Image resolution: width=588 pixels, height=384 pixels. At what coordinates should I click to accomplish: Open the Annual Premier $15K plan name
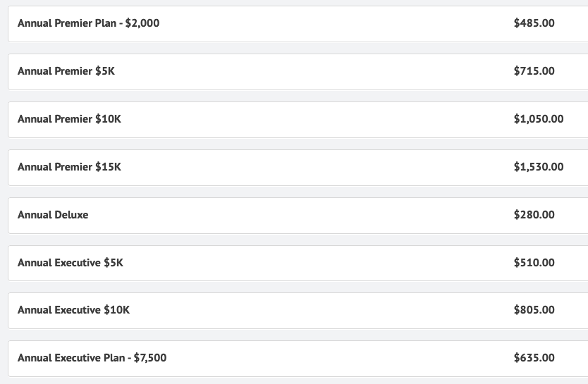[x=69, y=167]
